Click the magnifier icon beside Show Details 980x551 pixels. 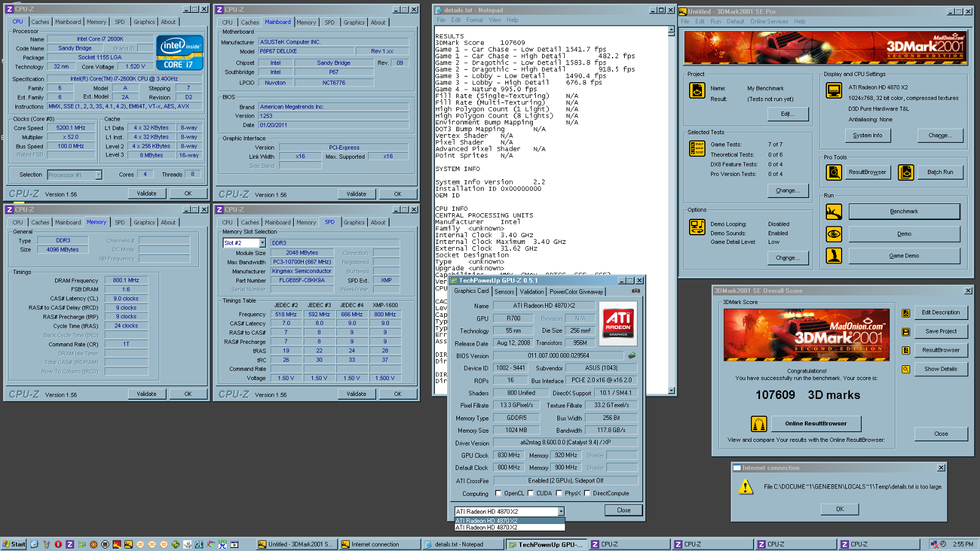coord(906,369)
